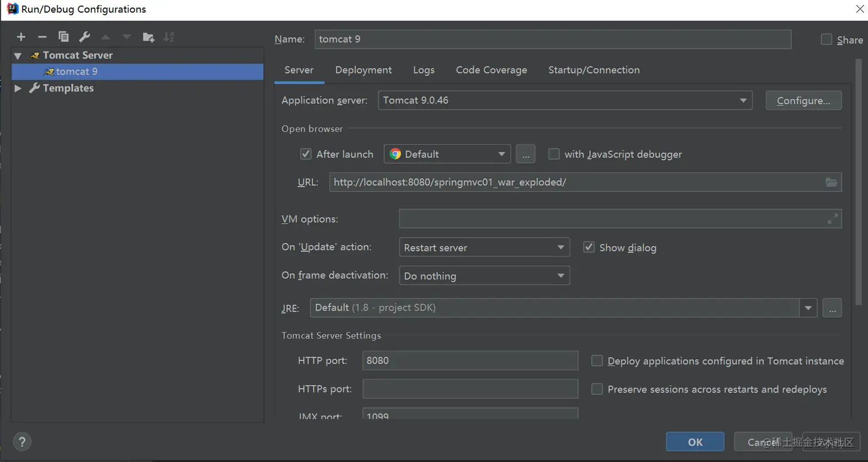Click the Help question mark icon

point(22,441)
